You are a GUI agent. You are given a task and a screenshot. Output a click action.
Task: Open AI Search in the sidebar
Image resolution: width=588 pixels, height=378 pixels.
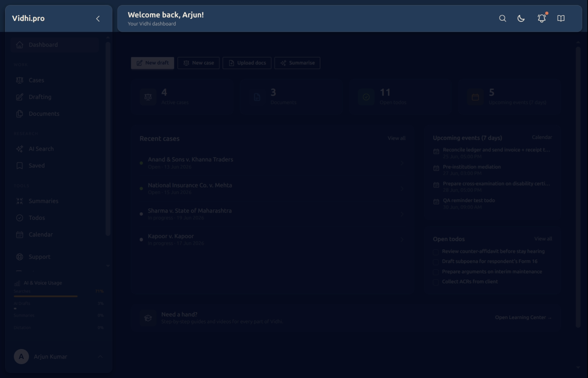point(55,149)
